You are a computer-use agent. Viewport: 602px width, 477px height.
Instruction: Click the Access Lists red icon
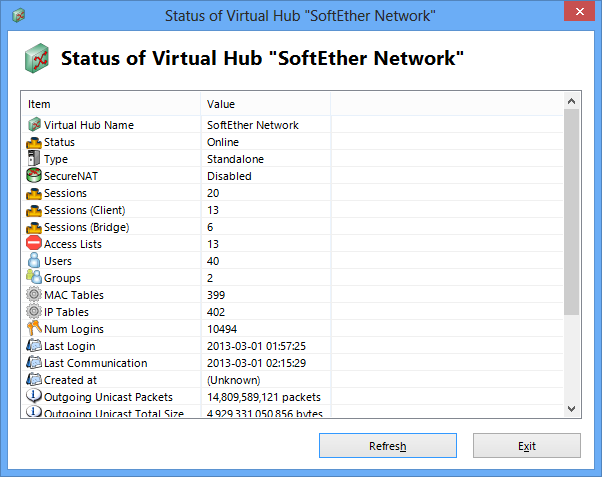[x=34, y=244]
